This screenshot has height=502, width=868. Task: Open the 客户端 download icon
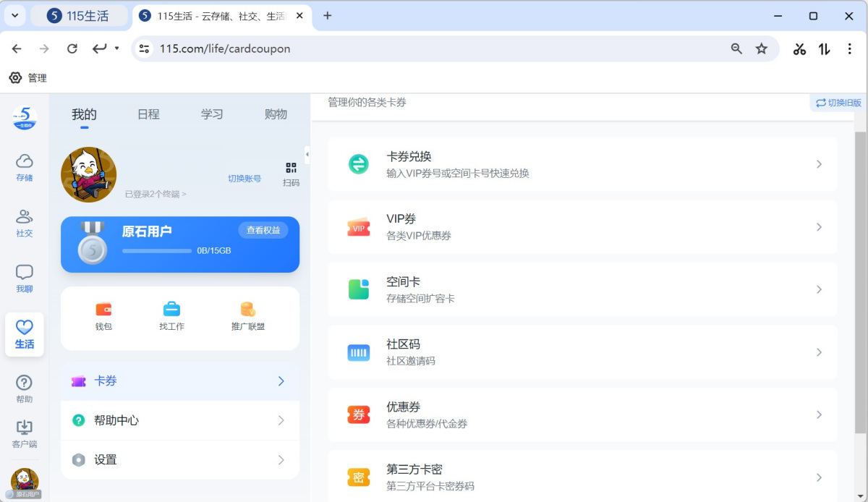[x=24, y=427]
